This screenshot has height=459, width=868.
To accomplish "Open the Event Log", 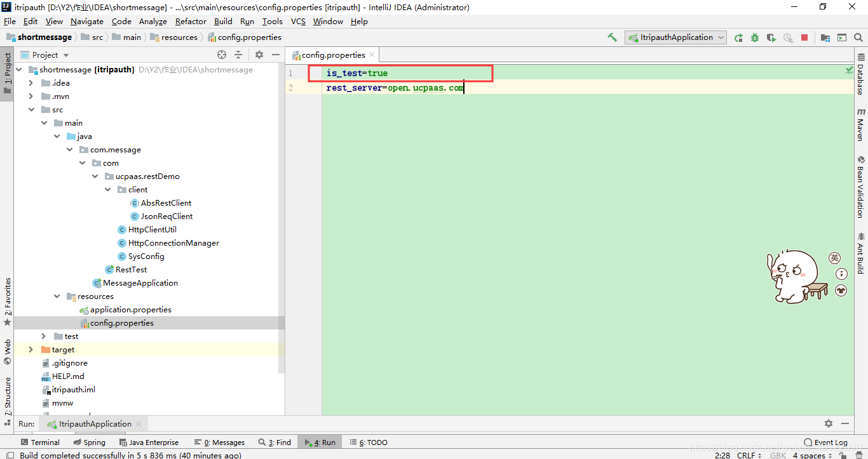I will [x=825, y=442].
